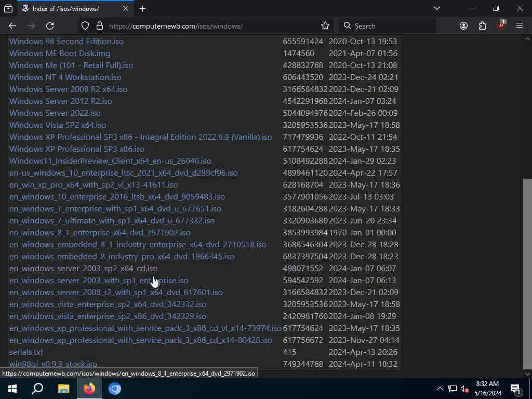Open en_windows_8_1_enterprise_x64_dvd_2971902.iso
The image size is (532, 399).
(100, 232)
